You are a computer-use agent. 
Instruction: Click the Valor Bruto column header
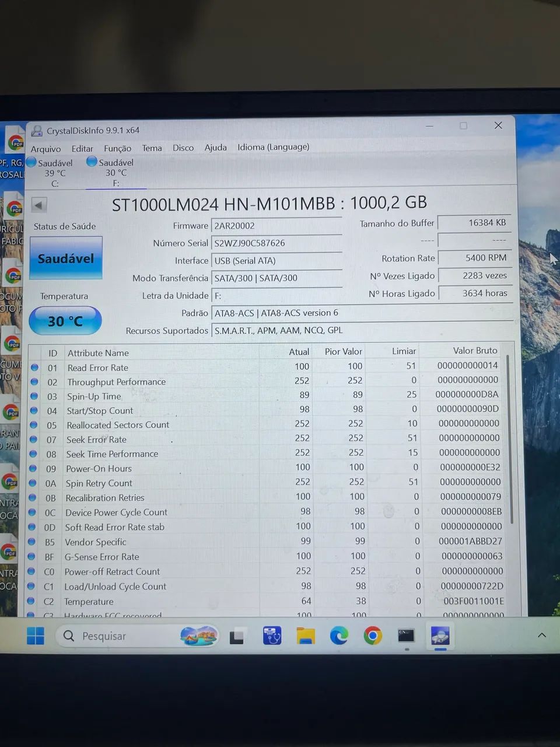coord(475,351)
